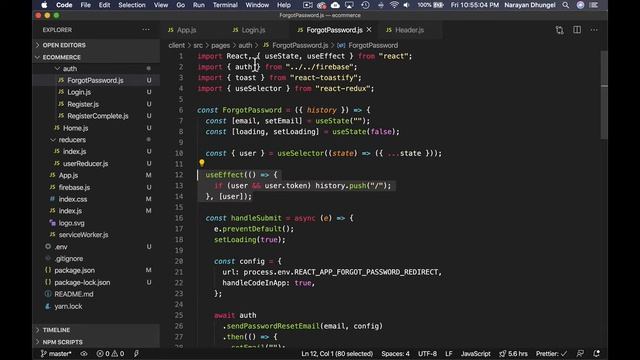640x360 pixels.
Task: Click the plug icon in status bar
Action: point(136,353)
